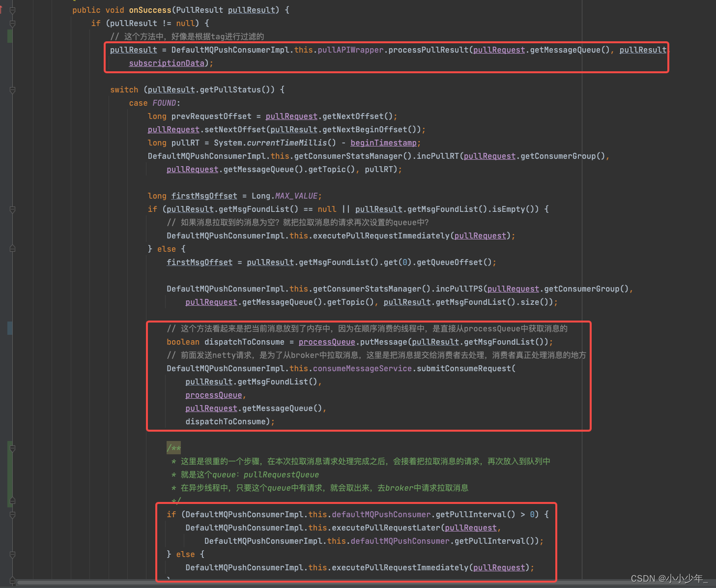Click the processPullResult method call
716x588 pixels.
(429, 50)
